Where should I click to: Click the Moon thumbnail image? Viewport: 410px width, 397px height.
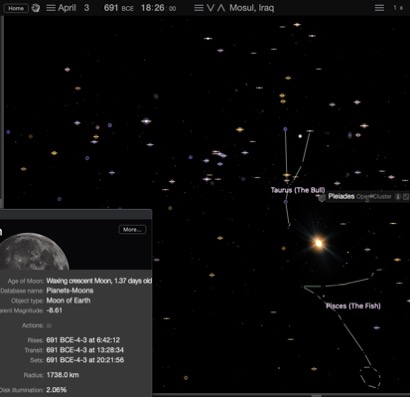coord(33,251)
